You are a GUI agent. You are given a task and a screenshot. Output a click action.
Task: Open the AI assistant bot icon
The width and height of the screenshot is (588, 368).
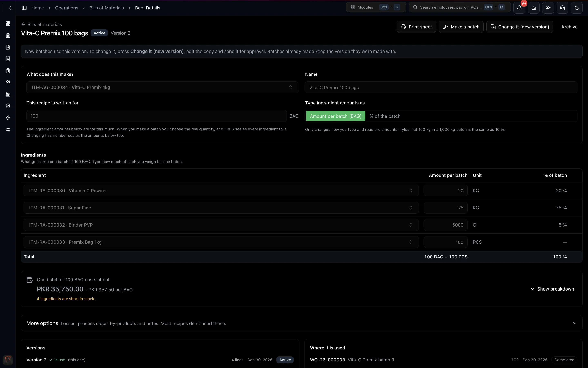(533, 8)
